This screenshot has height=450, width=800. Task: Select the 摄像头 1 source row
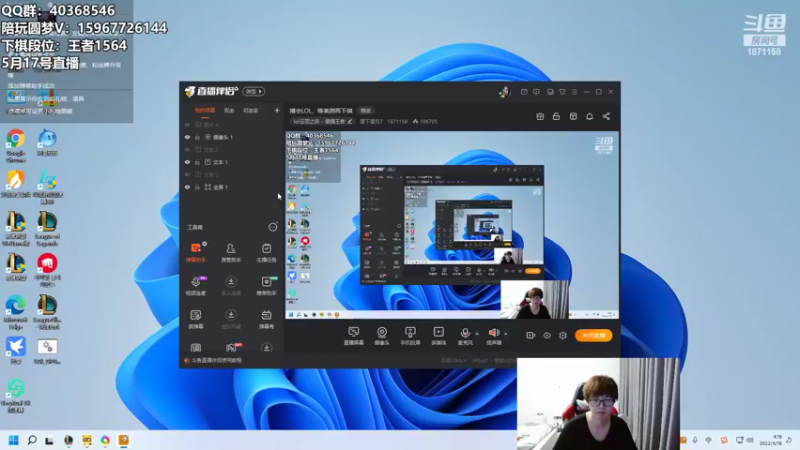[232, 137]
